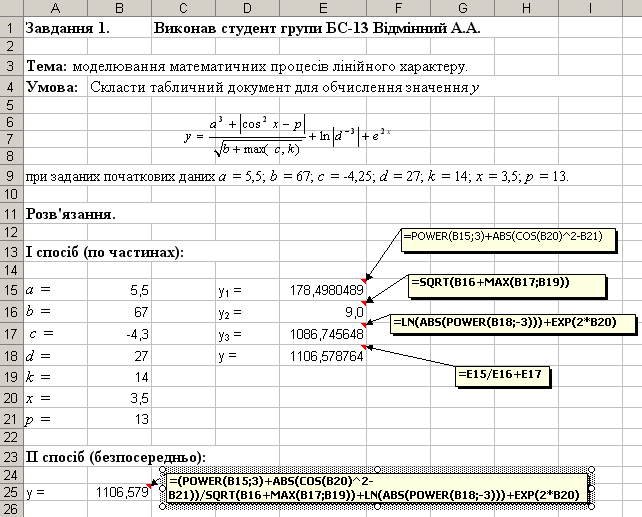642x517 pixels.
Task: Select row 9 header
Action: pos(11,176)
